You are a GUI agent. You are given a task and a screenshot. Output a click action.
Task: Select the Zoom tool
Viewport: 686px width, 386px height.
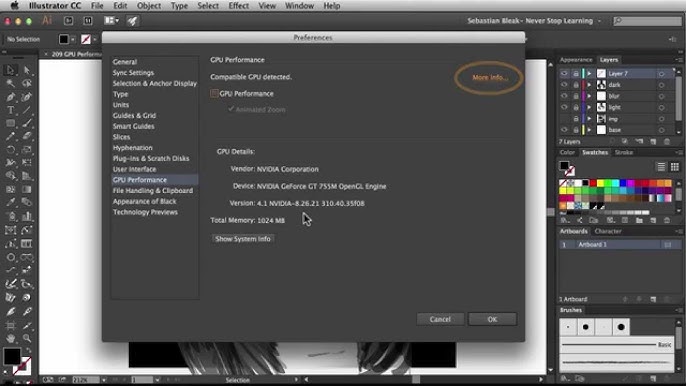[27, 338]
